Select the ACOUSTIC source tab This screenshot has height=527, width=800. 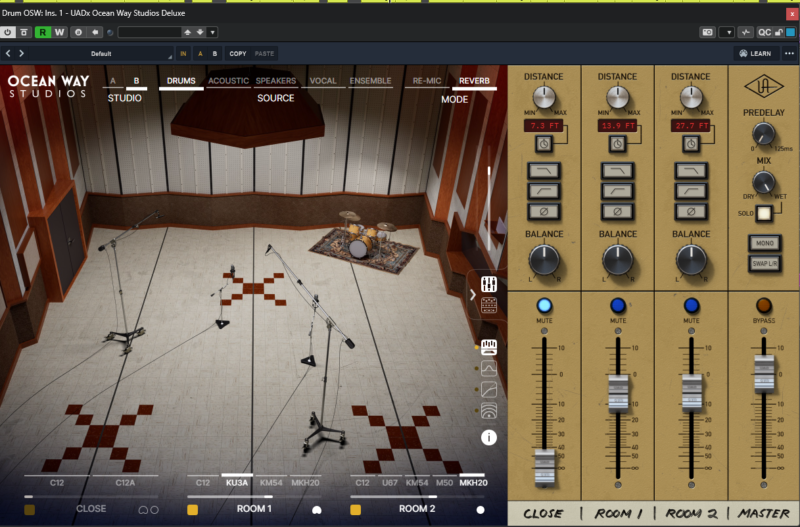(x=228, y=81)
